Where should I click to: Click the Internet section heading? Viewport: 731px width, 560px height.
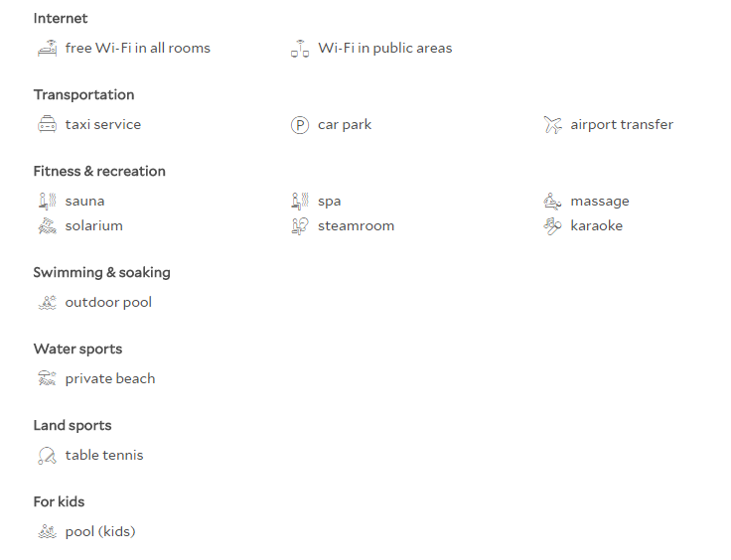[61, 18]
